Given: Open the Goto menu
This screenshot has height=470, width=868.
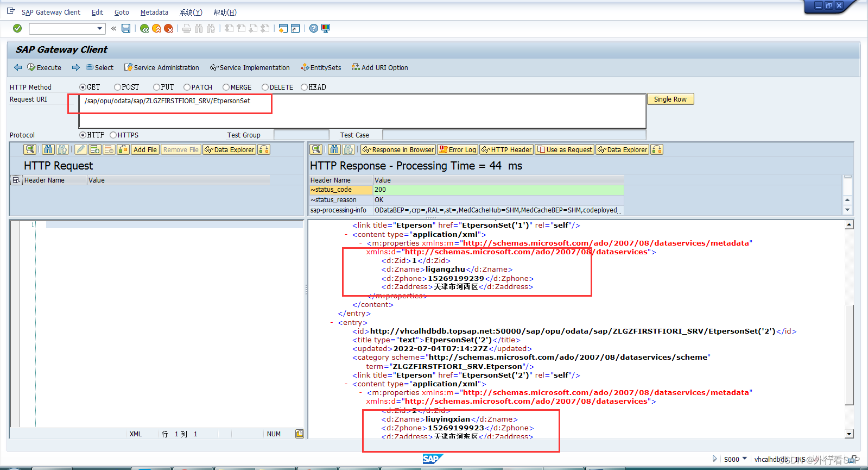Looking at the screenshot, I should pyautogui.click(x=122, y=12).
